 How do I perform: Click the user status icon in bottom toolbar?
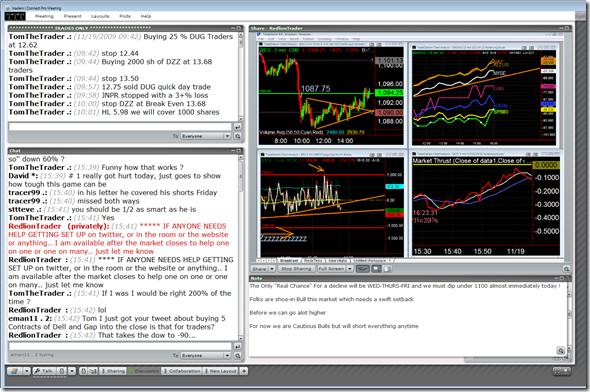pos(14,371)
